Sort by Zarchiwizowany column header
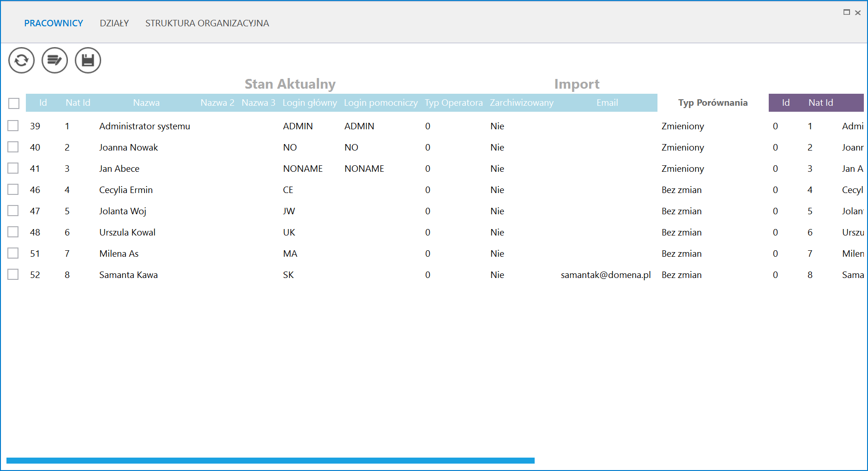868x471 pixels. click(522, 103)
